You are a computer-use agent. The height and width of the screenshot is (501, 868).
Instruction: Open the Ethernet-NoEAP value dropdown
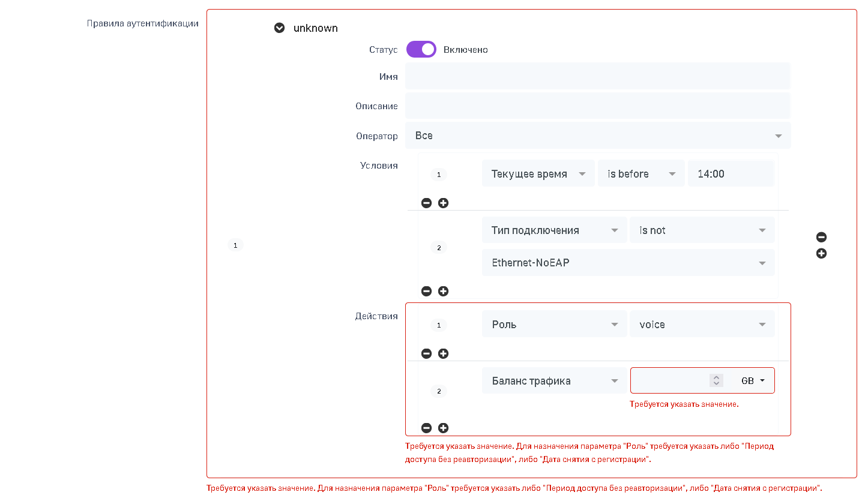click(628, 263)
